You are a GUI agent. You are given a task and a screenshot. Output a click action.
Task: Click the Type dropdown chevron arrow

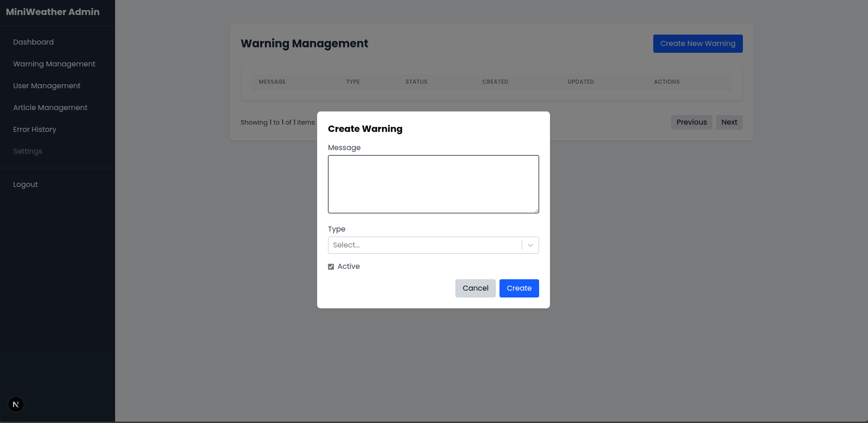click(530, 245)
